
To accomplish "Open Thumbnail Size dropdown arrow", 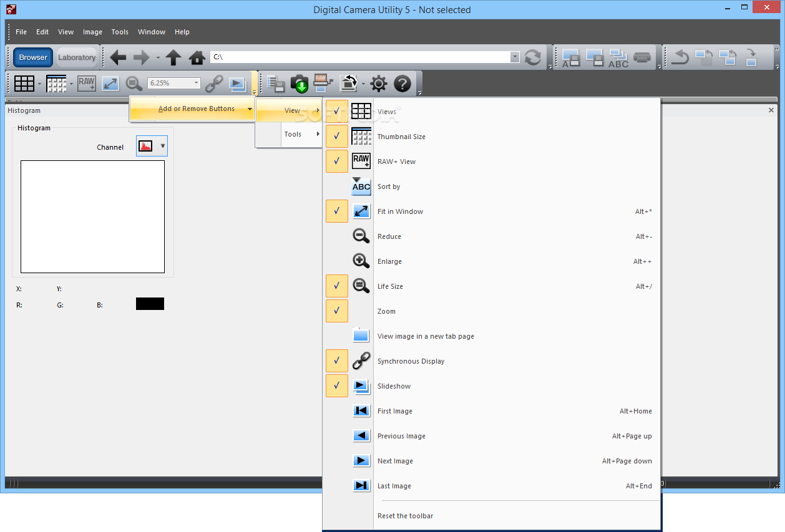I will click(71, 84).
